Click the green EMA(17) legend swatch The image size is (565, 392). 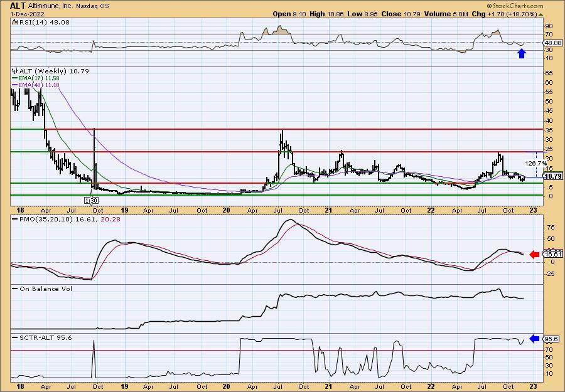[14, 78]
